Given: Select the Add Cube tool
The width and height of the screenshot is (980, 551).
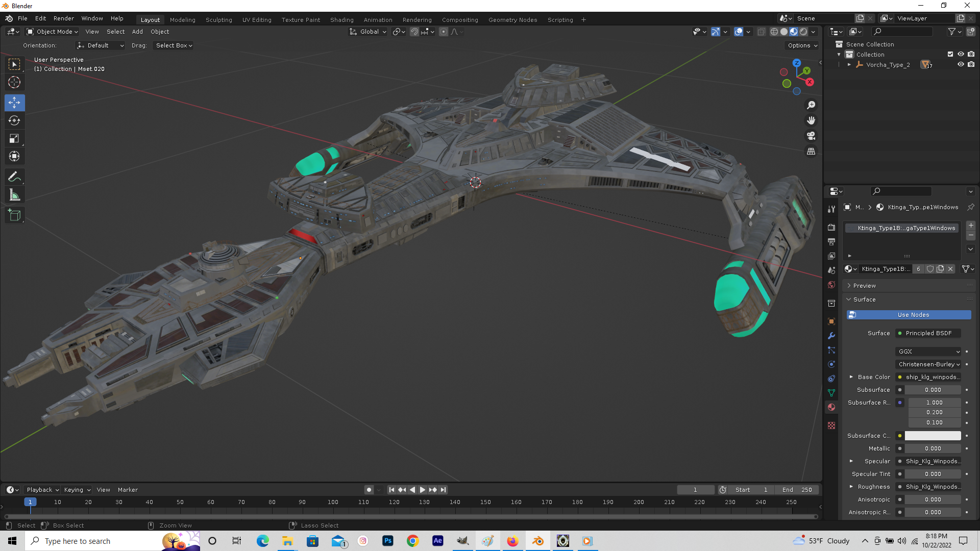Looking at the screenshot, I should pos(14,215).
